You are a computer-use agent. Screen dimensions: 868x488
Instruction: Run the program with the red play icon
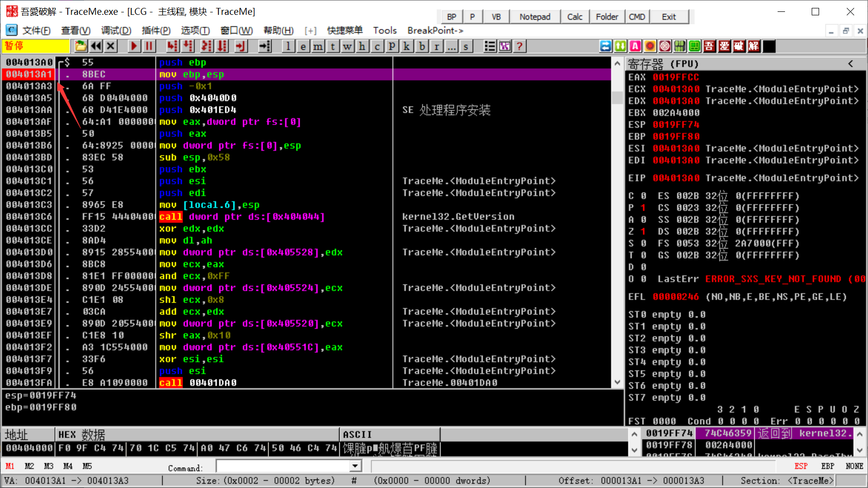[134, 46]
